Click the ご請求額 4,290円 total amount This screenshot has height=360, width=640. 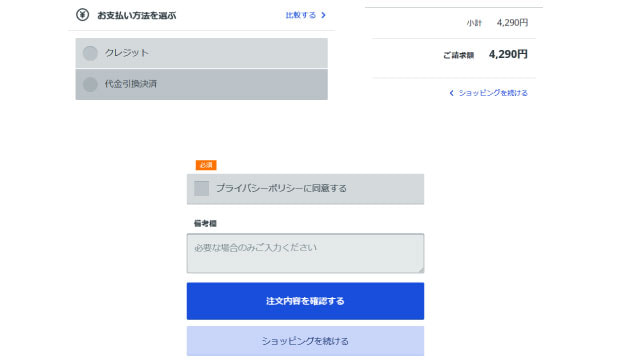click(508, 54)
